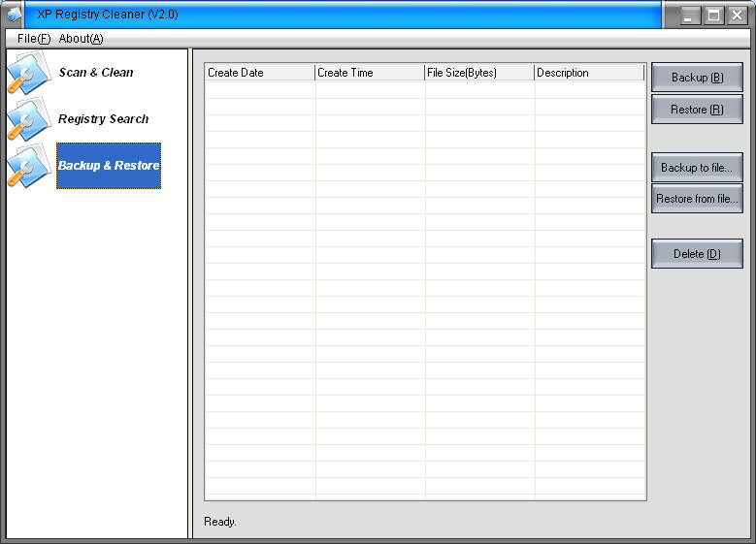Image resolution: width=756 pixels, height=544 pixels.
Task: Sort by the Create Time column header
Action: click(370, 73)
